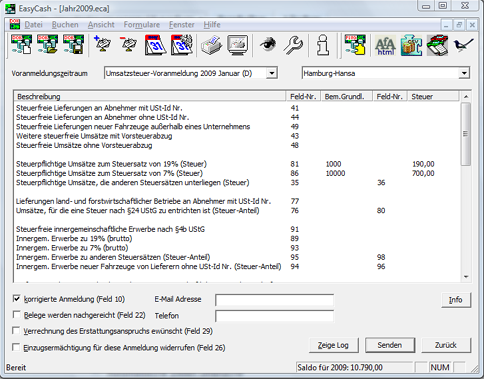
Task: Click the Bem.Grundl. column header
Action: pyautogui.click(x=346, y=97)
